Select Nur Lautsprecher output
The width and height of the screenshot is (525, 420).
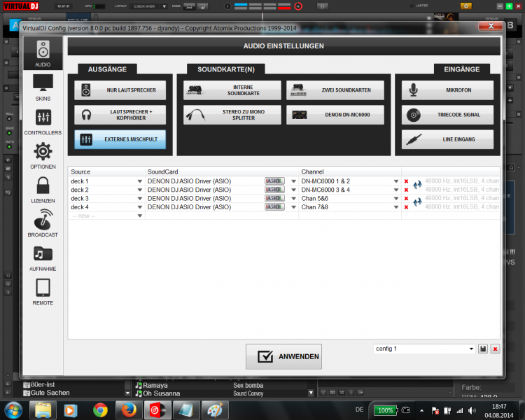tap(120, 90)
